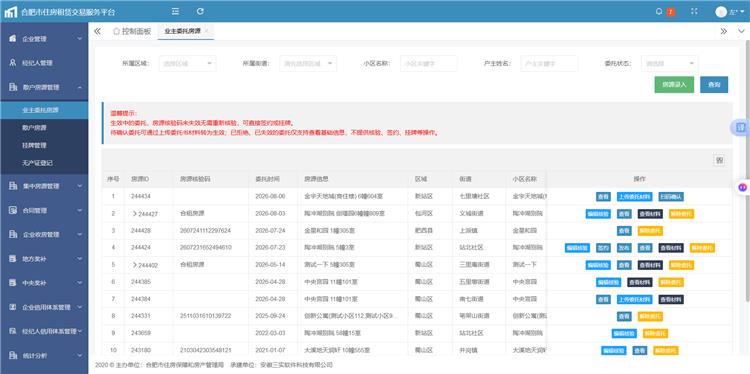Click the 经纪人信用体系管理 sidebar icon
The image size is (750, 374).
13,331
